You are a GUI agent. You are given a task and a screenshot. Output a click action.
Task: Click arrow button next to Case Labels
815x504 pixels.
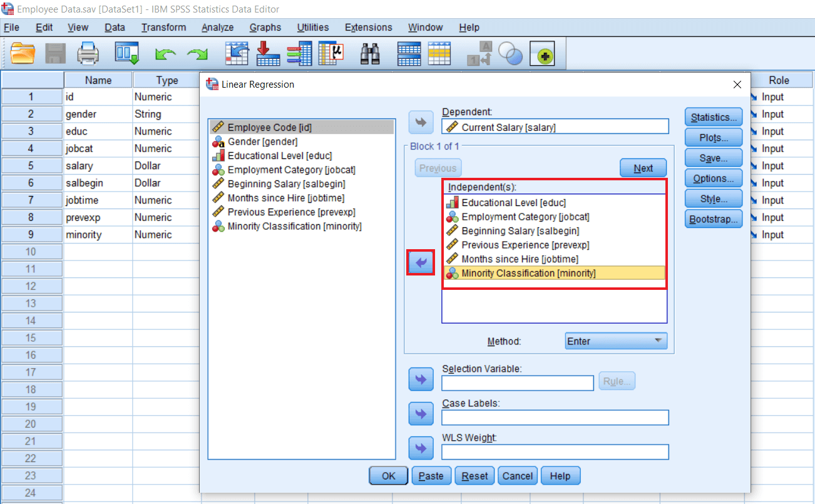click(421, 413)
